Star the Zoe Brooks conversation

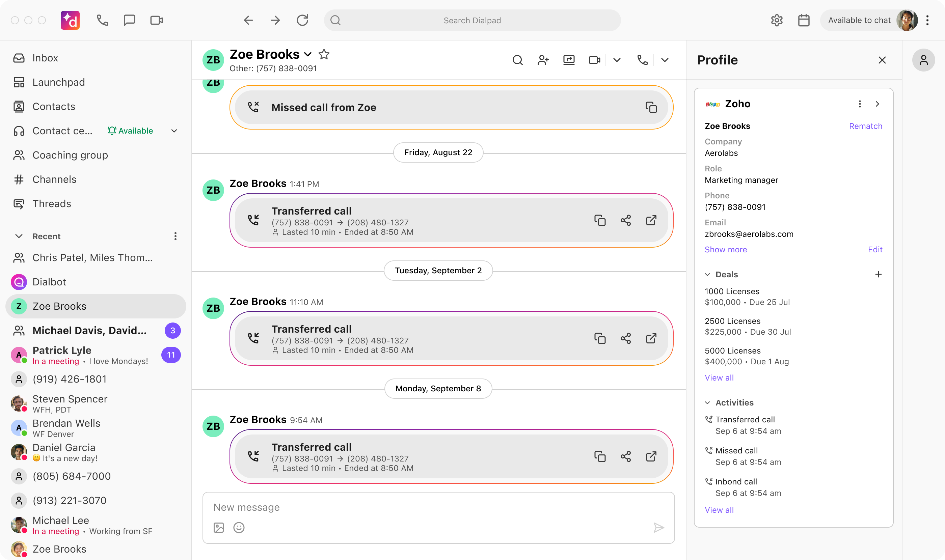click(324, 54)
